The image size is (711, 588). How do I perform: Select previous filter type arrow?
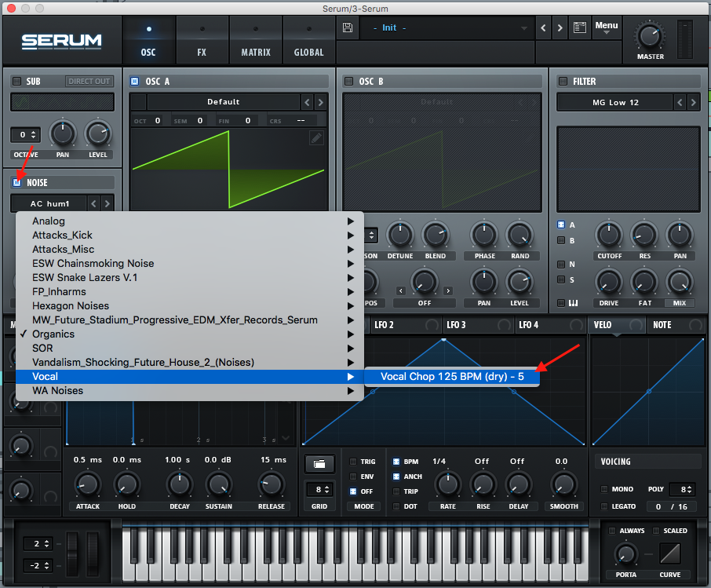pos(680,103)
